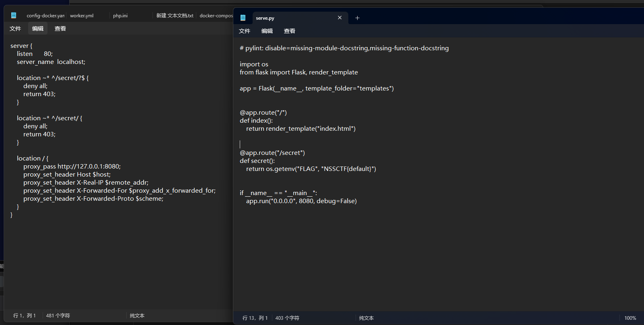The width and height of the screenshot is (644, 325).
Task: Open 查看 menu in the serve.py window
Action: click(x=290, y=31)
